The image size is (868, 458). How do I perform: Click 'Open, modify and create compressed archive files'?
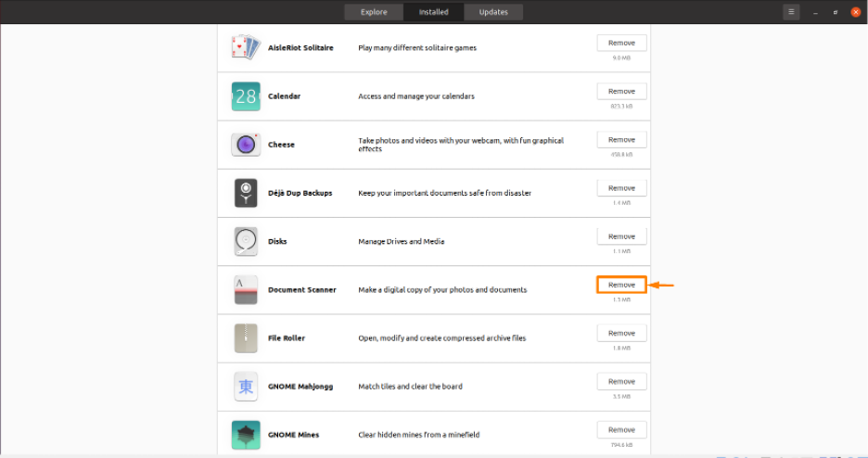tap(441, 338)
